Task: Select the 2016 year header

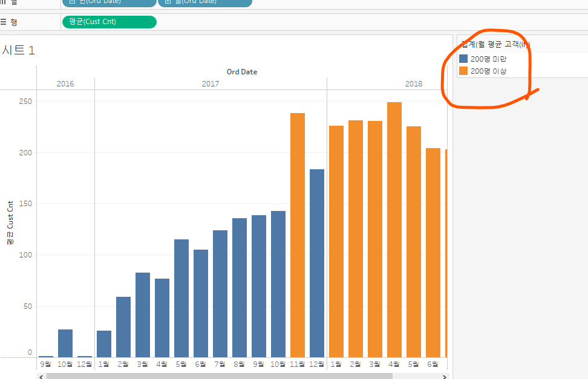Action: [x=65, y=83]
